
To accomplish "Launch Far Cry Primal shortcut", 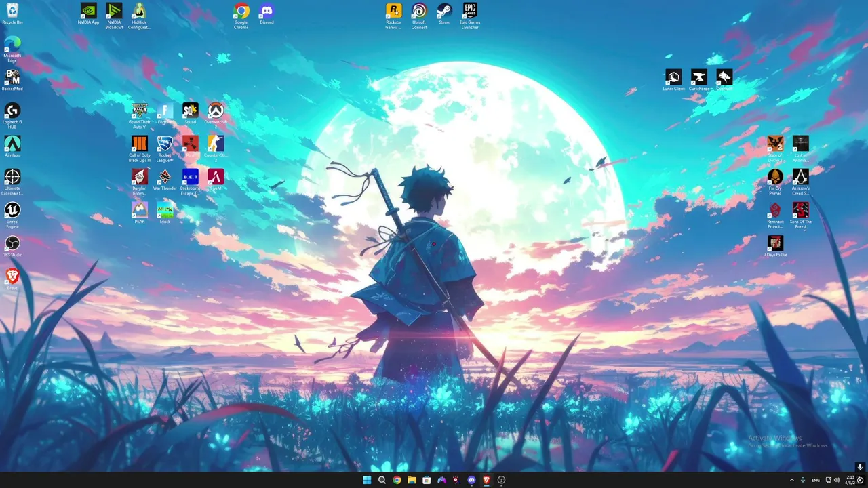I will click(775, 182).
